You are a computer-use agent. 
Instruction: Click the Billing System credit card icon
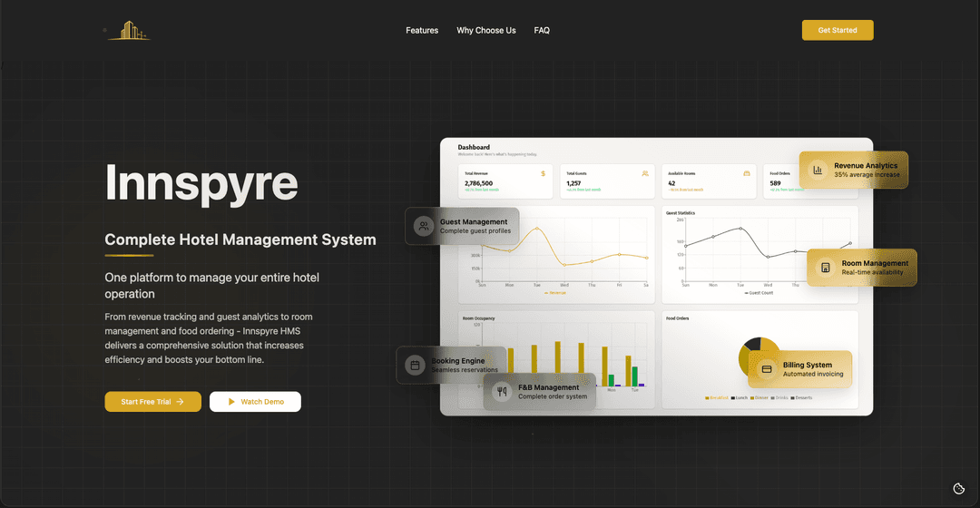click(766, 369)
